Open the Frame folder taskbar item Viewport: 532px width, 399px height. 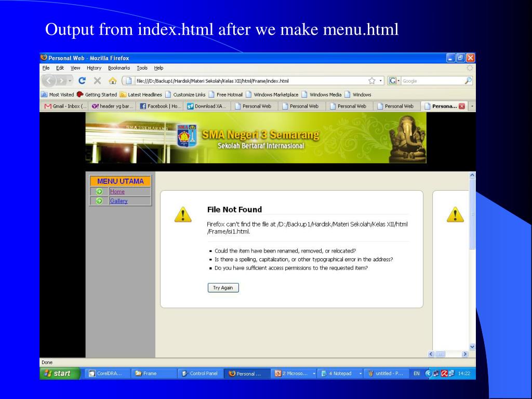click(154, 373)
